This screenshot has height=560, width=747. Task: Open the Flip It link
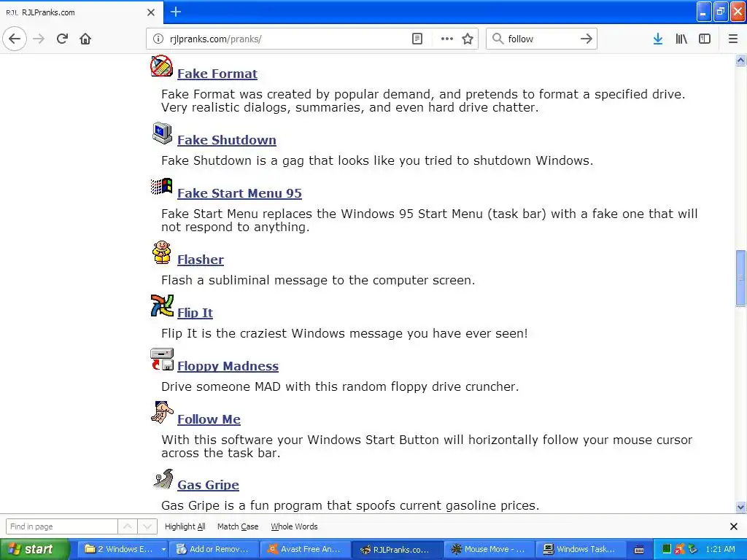(x=195, y=313)
